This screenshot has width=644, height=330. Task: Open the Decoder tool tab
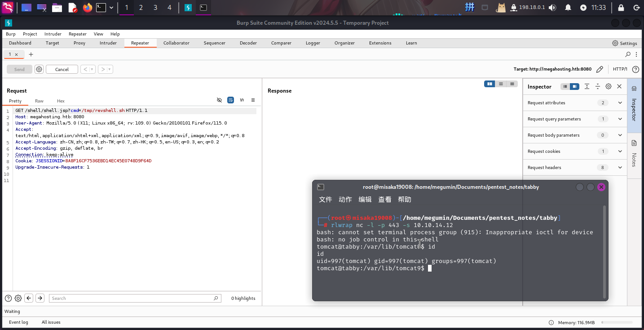pyautogui.click(x=248, y=43)
